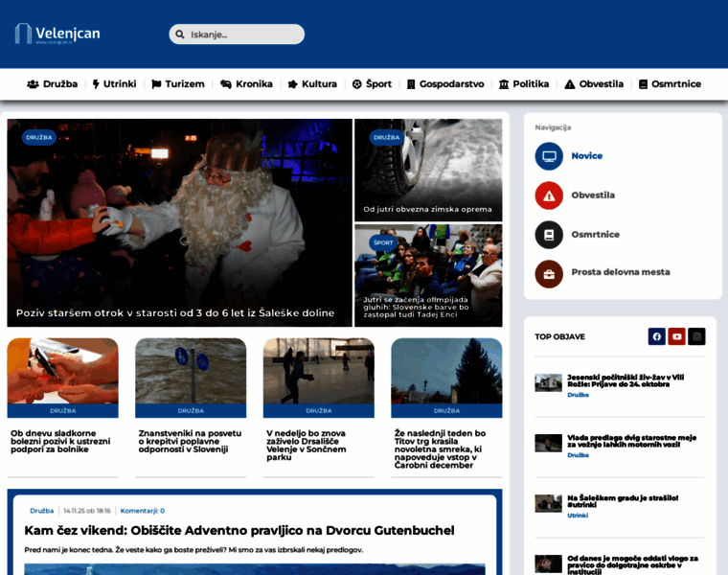
Task: Click the Družba tag under the Jesenski živ-žav post
Action: tap(578, 395)
